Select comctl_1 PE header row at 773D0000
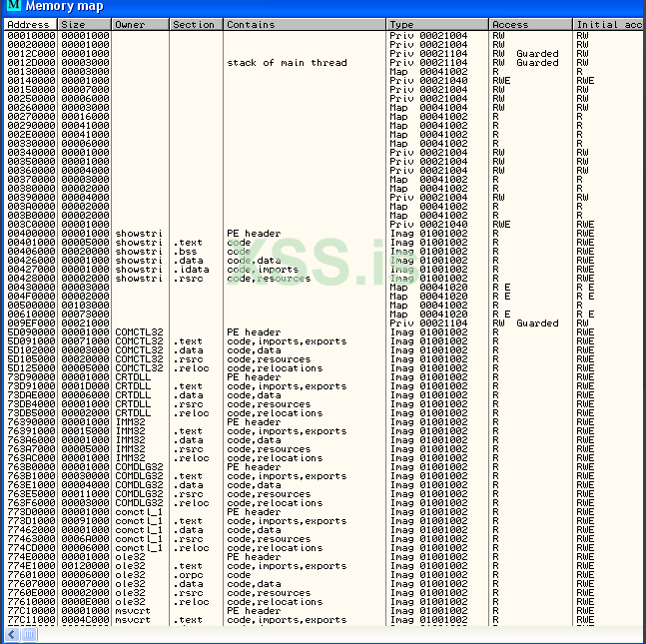 tap(323, 512)
